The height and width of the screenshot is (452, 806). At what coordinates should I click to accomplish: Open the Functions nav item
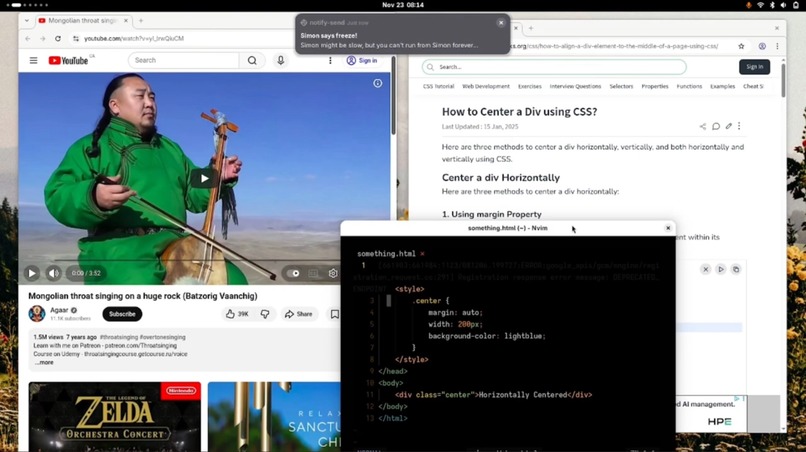coord(689,86)
